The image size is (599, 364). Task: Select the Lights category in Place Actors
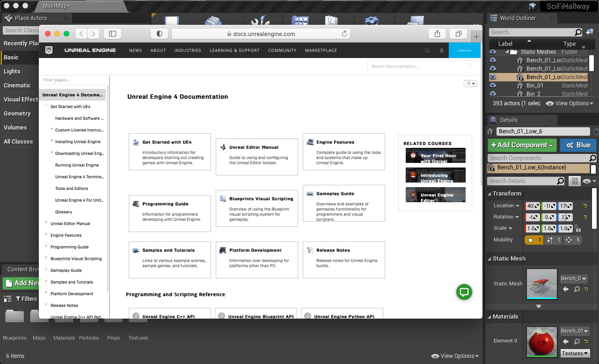[12, 72]
